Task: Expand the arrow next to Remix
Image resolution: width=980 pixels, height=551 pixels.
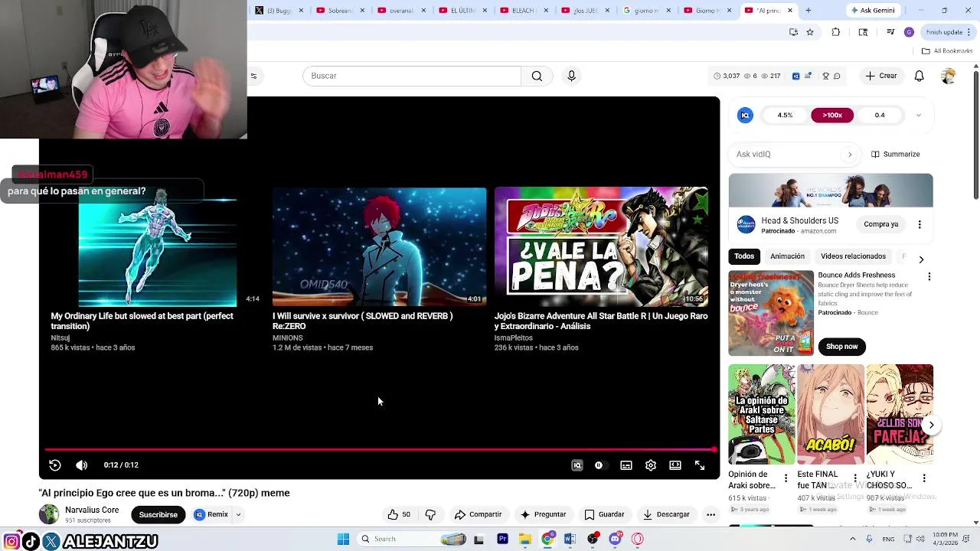Action: pyautogui.click(x=238, y=514)
